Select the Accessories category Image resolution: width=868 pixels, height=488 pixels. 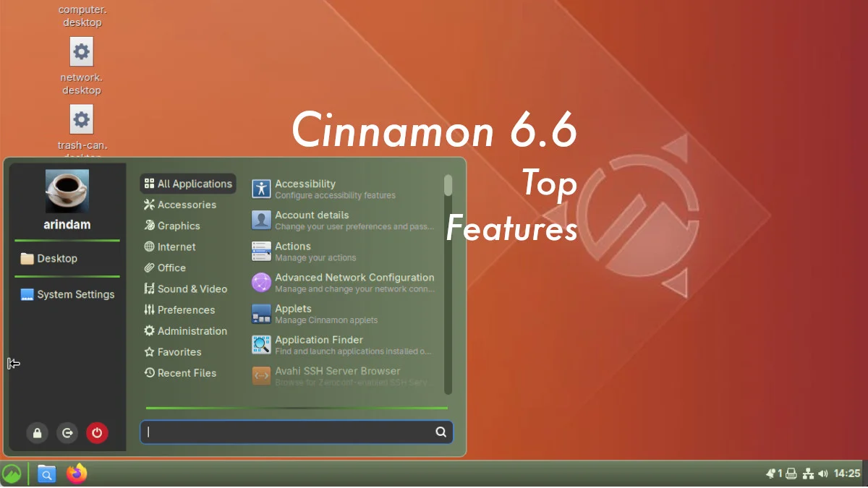[x=186, y=205]
